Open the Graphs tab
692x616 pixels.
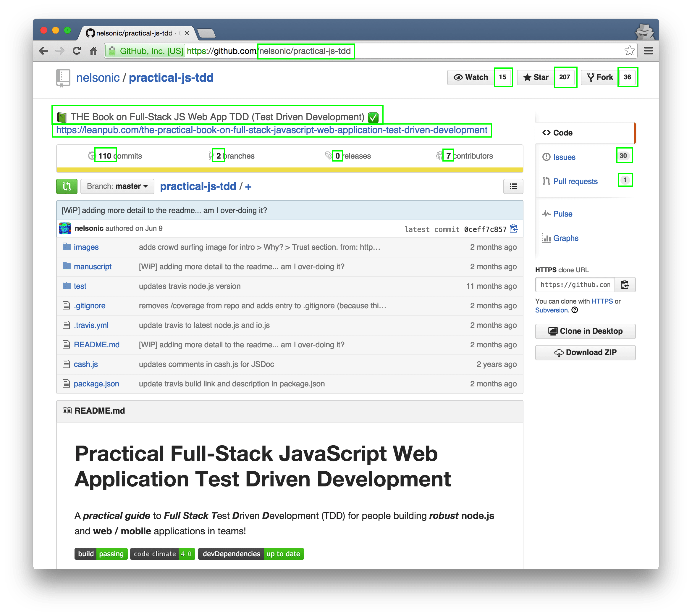[566, 238]
